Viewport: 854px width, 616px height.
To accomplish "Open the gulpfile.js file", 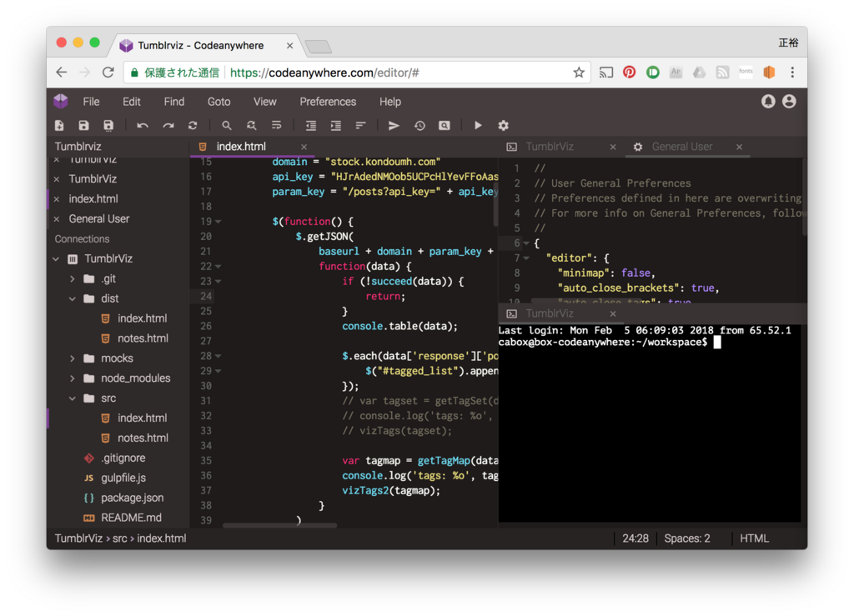I will click(123, 478).
